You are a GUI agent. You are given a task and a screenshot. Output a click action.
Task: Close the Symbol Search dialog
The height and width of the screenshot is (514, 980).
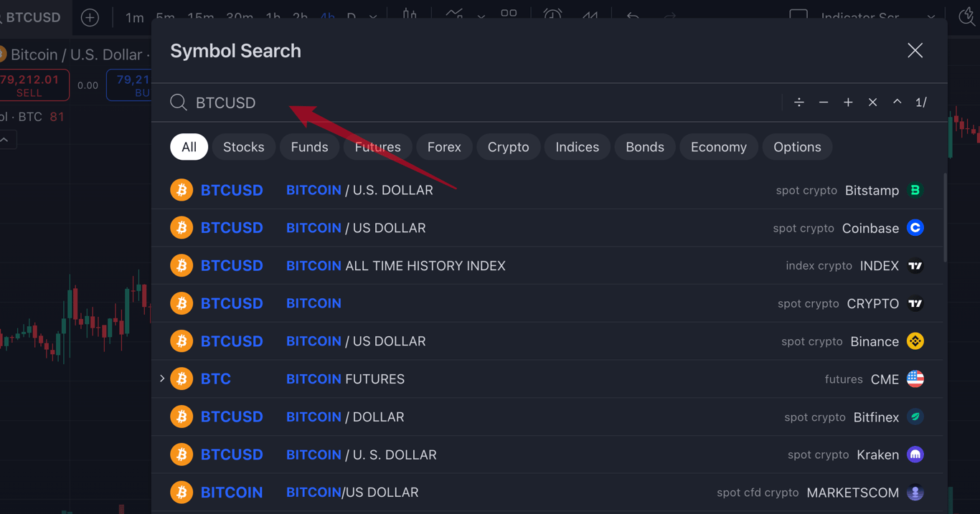[915, 50]
